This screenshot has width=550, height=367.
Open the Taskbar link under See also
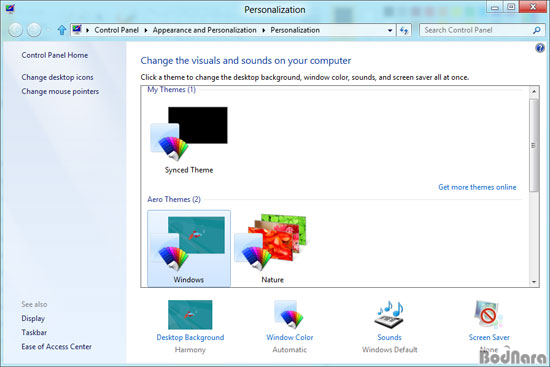34,332
